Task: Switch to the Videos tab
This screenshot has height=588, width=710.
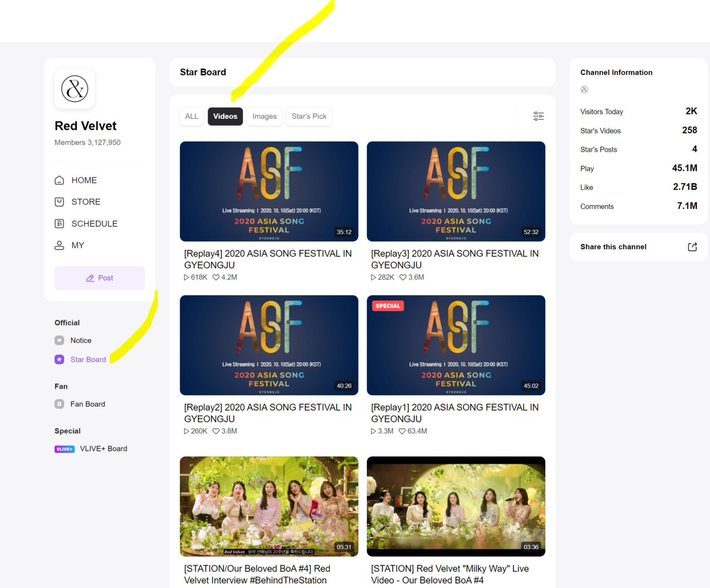Action: pos(225,117)
